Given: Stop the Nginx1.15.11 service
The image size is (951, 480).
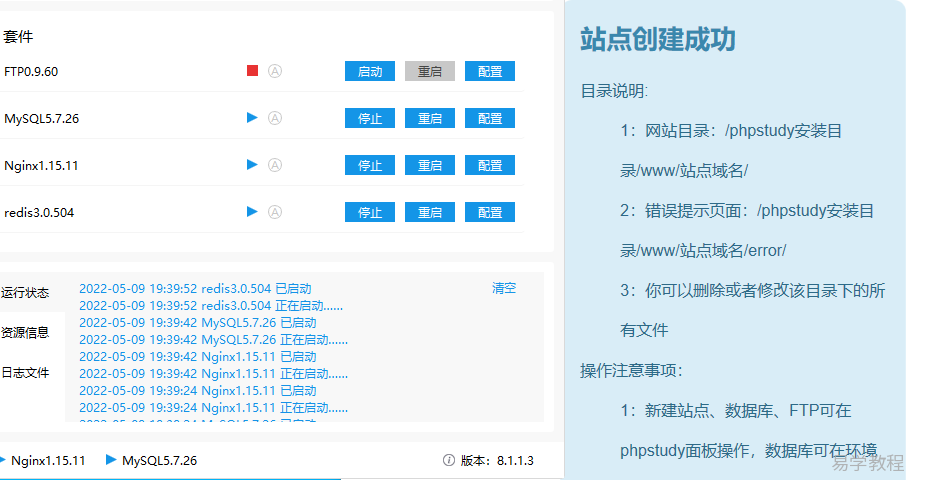Looking at the screenshot, I should [370, 165].
